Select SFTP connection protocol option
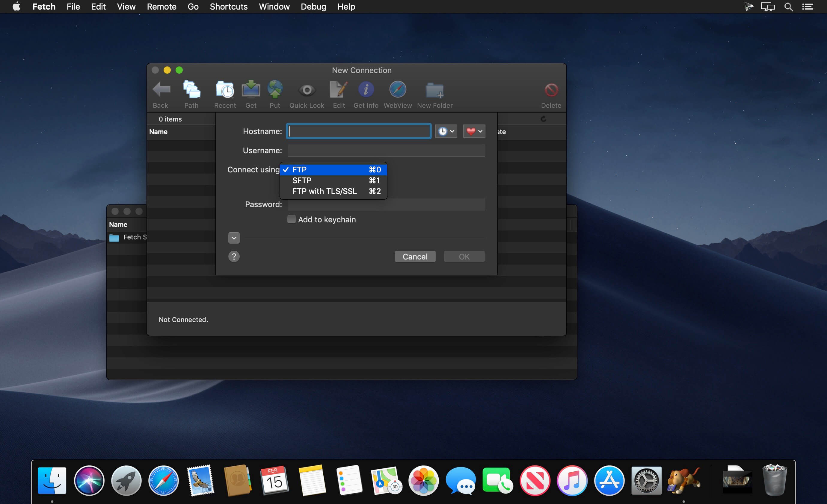 coord(301,180)
